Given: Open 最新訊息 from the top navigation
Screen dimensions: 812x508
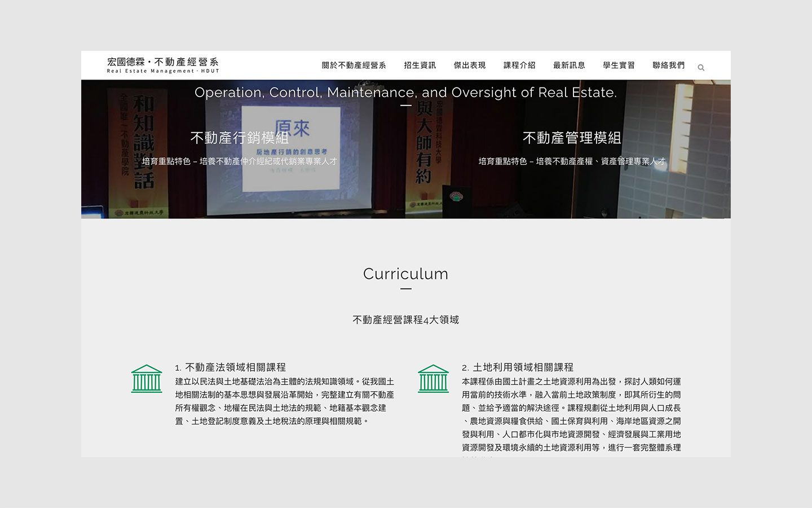Looking at the screenshot, I should [x=568, y=65].
